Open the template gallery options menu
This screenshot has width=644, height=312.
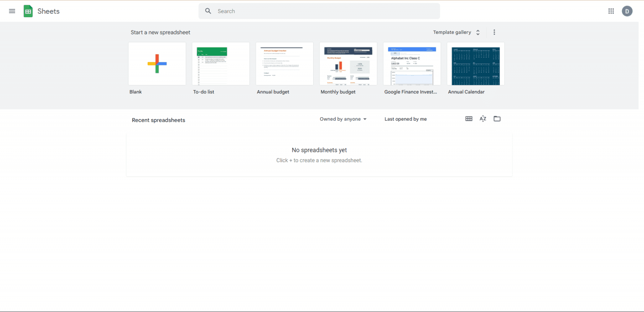click(494, 32)
